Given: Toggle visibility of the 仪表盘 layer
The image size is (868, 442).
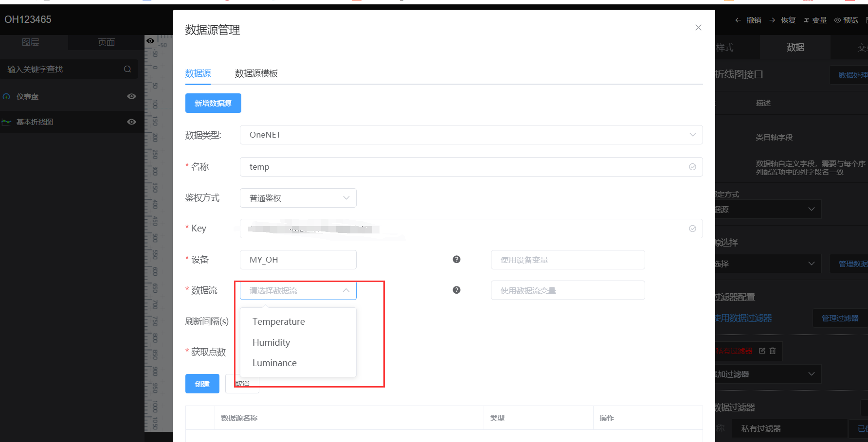Looking at the screenshot, I should [131, 96].
